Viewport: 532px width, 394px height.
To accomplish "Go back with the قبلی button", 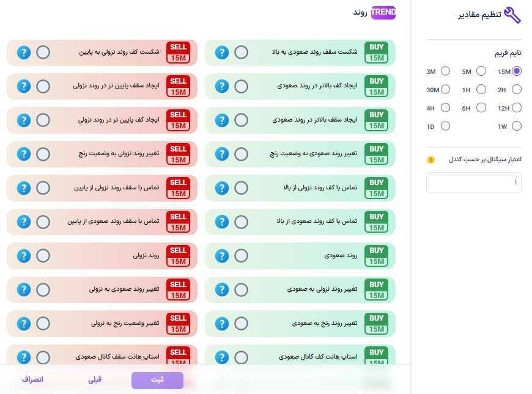I will tap(95, 380).
